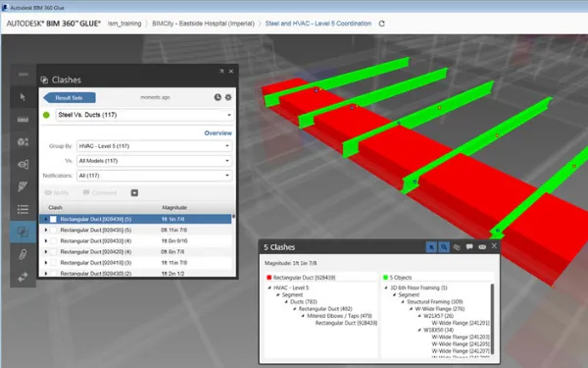This screenshot has width=588, height=368.
Task: Open the Views eye-camera tool in left sidebar
Action: [x=23, y=165]
